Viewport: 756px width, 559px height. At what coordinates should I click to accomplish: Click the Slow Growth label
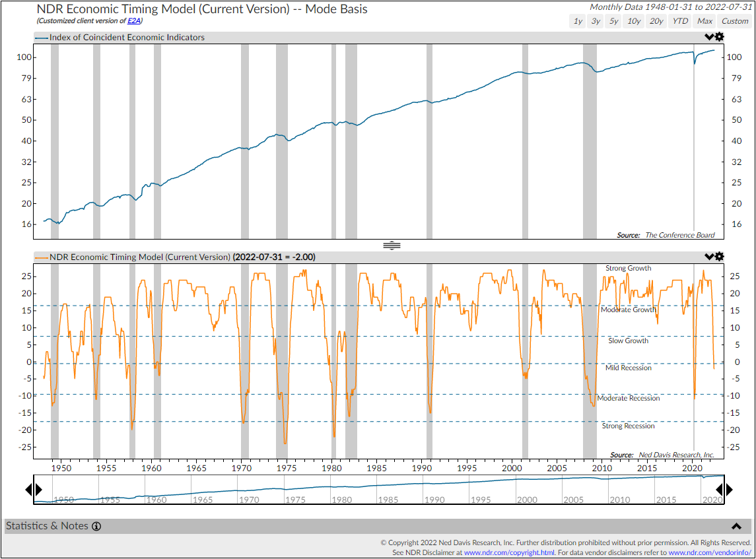(x=628, y=341)
